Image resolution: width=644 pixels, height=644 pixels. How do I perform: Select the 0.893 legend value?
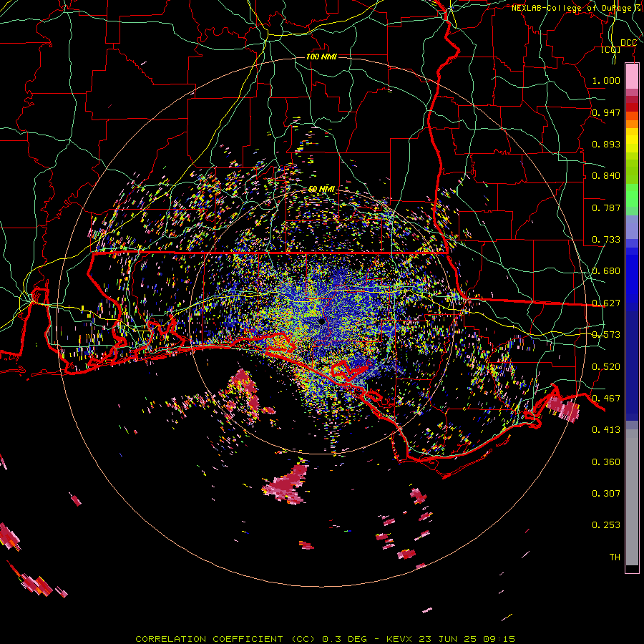pyautogui.click(x=606, y=144)
